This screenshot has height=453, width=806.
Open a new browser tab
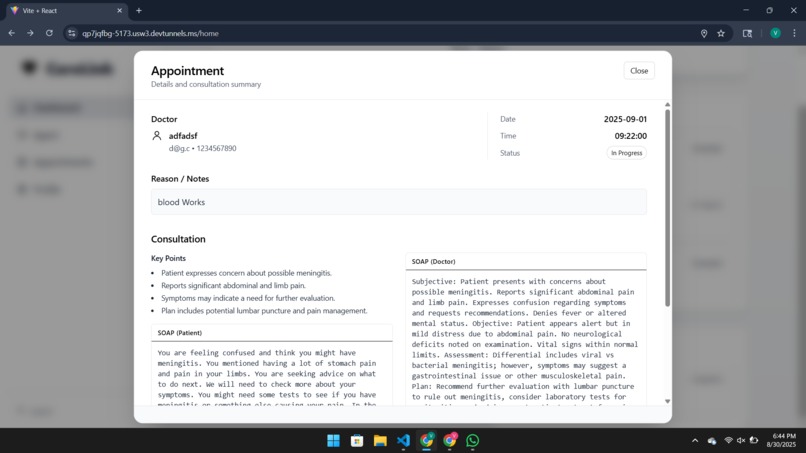139,10
